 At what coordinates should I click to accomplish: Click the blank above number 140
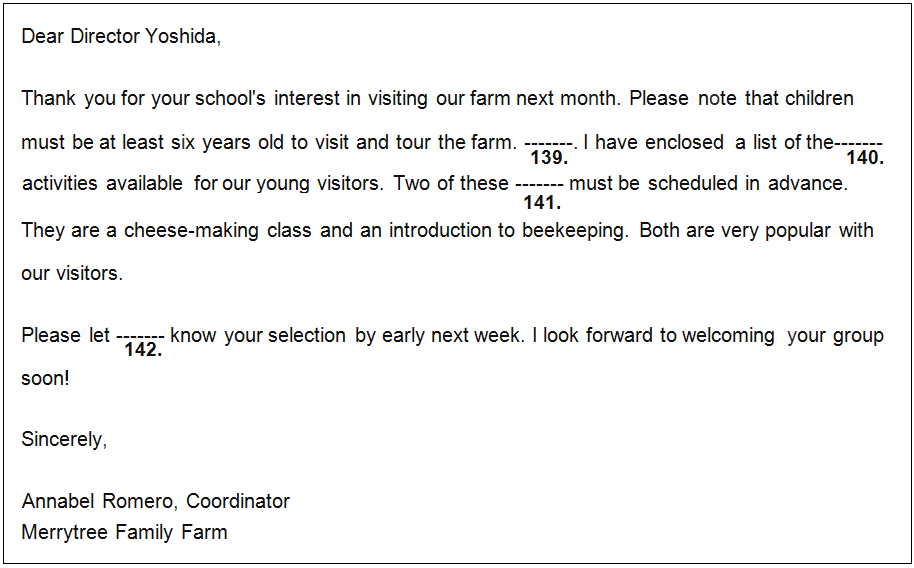859,142
